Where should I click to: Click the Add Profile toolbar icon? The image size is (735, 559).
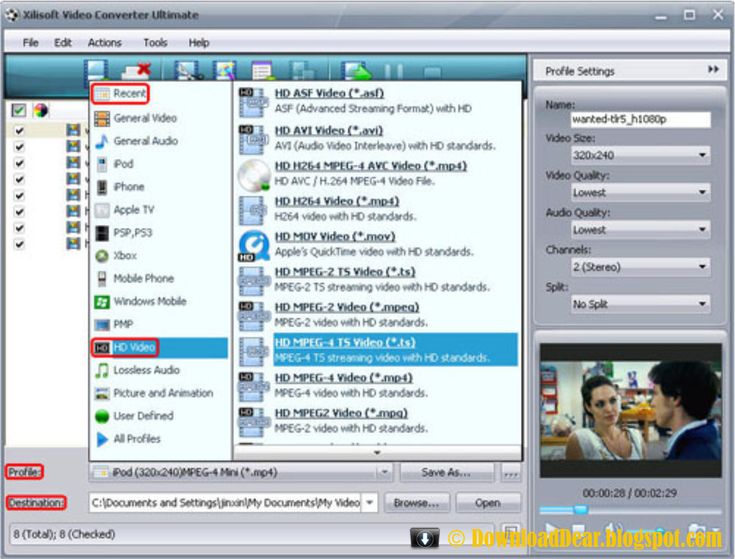click(x=262, y=70)
